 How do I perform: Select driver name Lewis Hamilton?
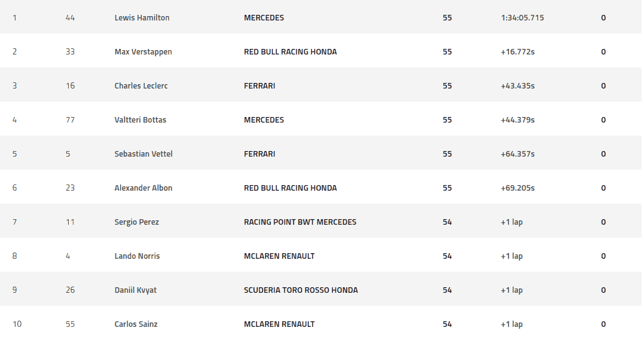[142, 18]
